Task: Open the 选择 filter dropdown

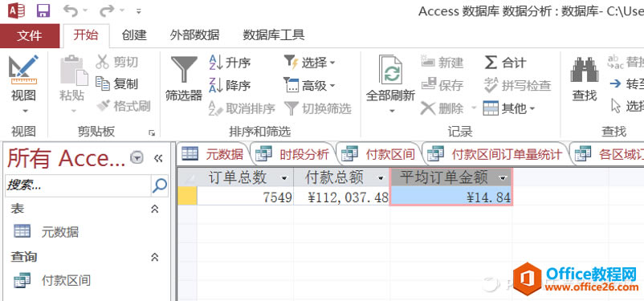Action: click(310, 63)
